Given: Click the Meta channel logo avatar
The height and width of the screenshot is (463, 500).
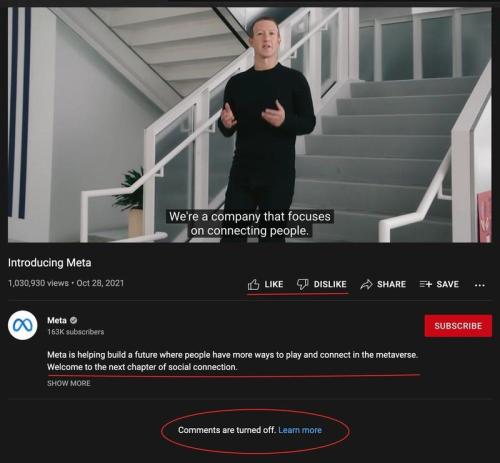Looking at the screenshot, I should pyautogui.click(x=23, y=325).
